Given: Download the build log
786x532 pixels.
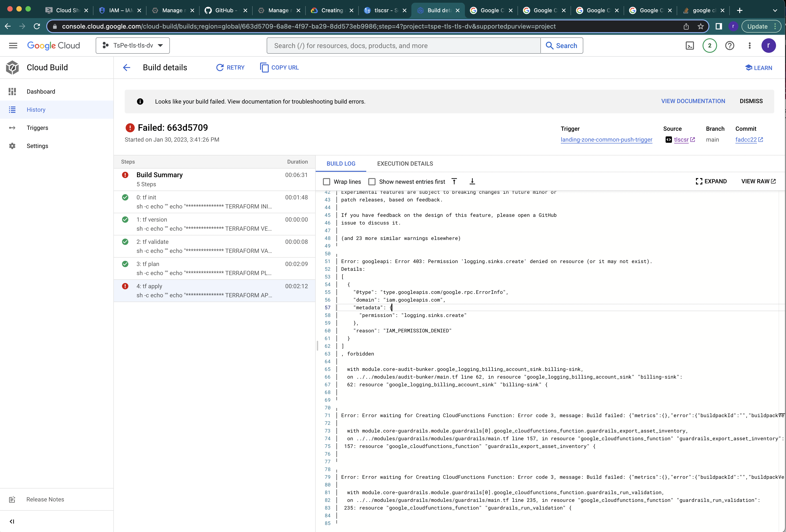Looking at the screenshot, I should click(472, 181).
